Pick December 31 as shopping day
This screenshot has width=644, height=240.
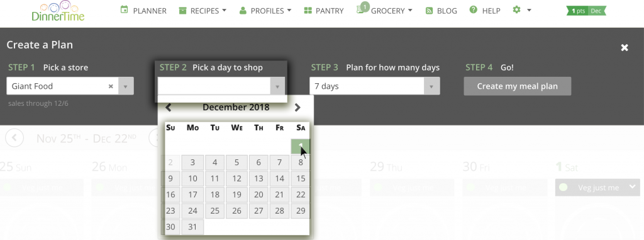tap(192, 226)
